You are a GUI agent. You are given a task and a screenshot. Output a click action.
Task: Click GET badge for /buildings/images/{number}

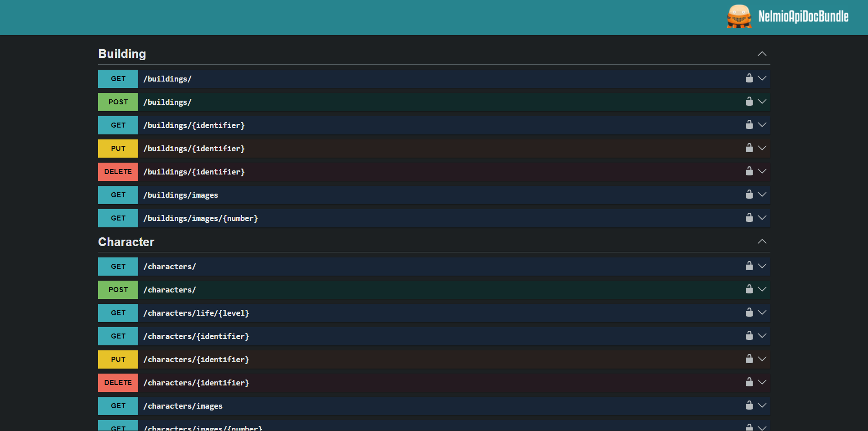(x=118, y=218)
